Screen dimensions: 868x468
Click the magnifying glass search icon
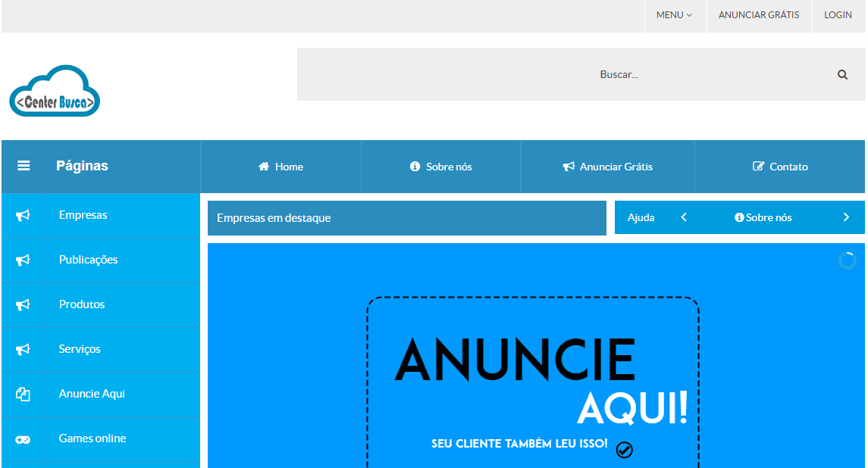point(842,75)
